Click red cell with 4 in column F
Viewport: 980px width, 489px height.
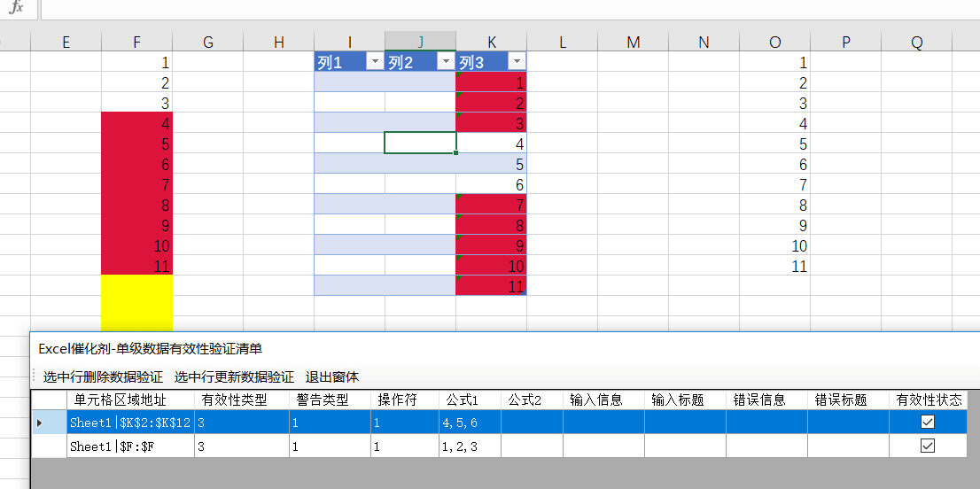point(136,123)
